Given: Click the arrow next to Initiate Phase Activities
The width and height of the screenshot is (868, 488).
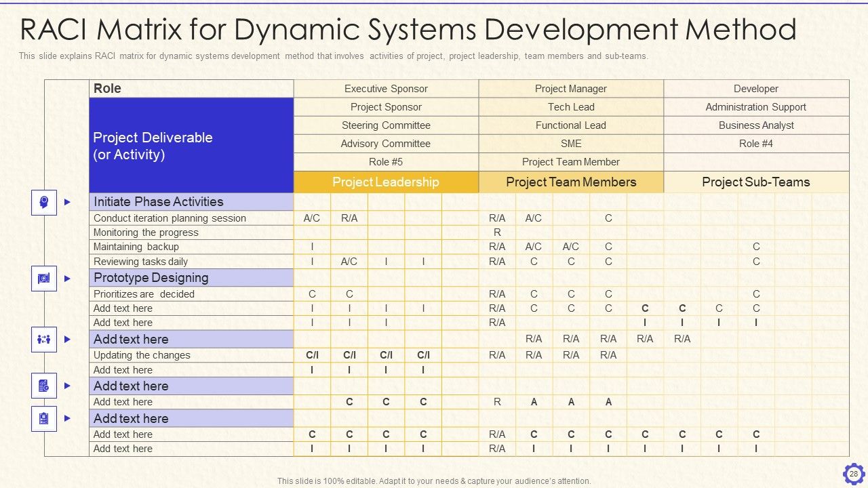Looking at the screenshot, I should click(67, 202).
